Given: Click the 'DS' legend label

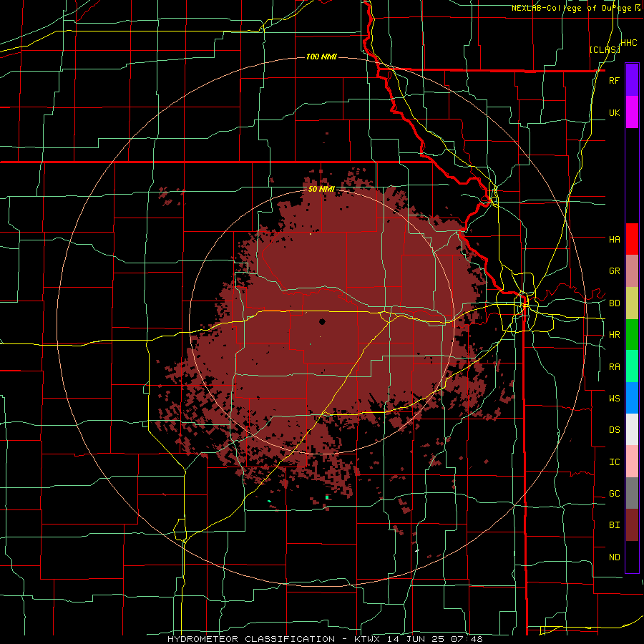Looking at the screenshot, I should 614,429.
